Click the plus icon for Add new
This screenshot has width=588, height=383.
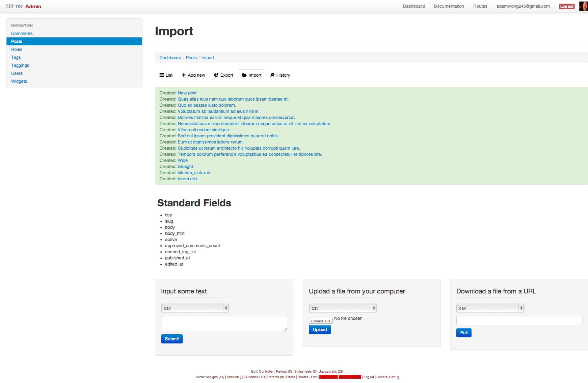click(184, 75)
